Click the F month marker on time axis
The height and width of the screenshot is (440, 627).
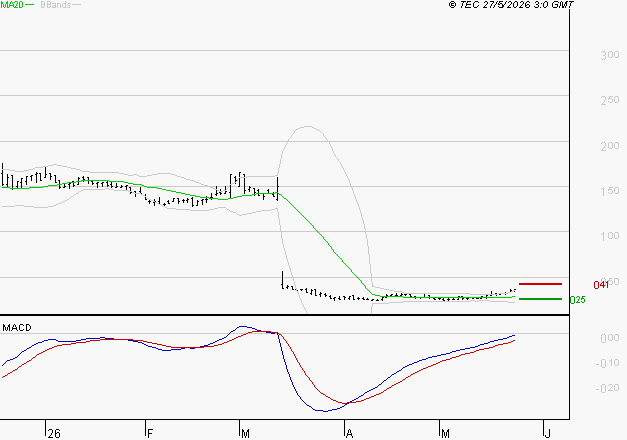coord(150,434)
